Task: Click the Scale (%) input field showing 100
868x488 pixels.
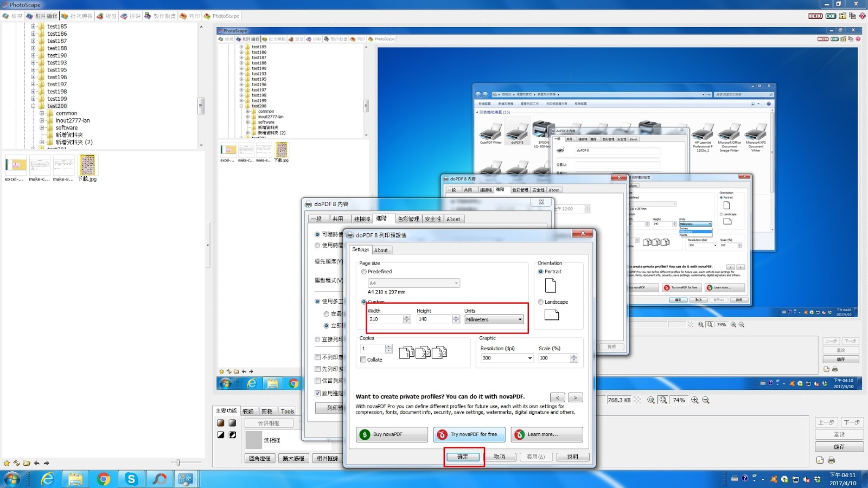Action: [554, 358]
